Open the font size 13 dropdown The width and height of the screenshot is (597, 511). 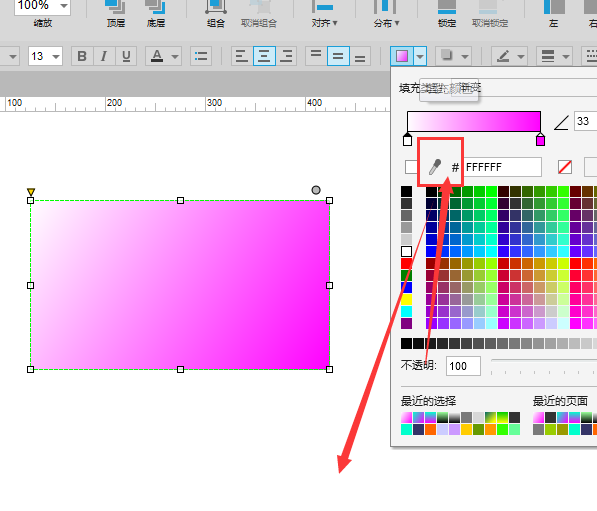[45, 56]
